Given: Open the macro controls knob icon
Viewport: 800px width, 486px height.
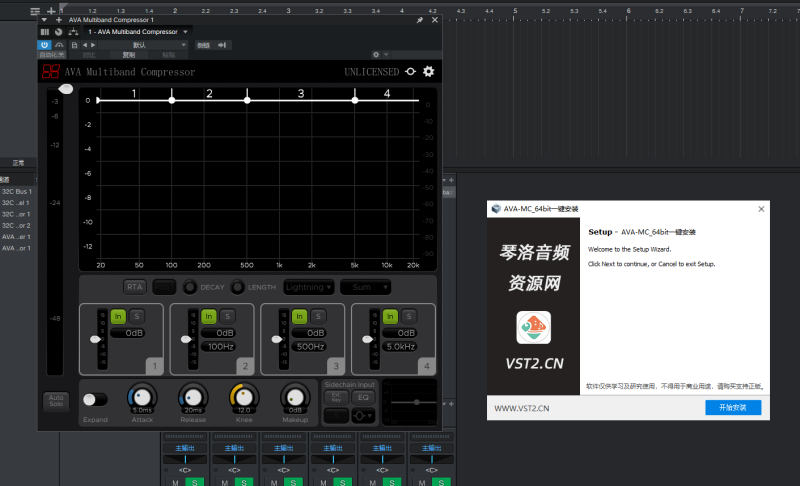Looking at the screenshot, I should [x=59, y=32].
